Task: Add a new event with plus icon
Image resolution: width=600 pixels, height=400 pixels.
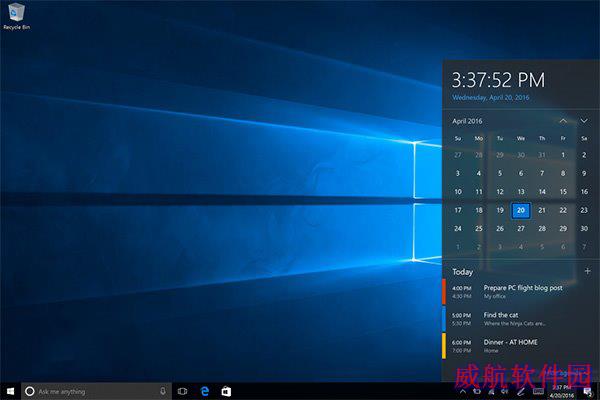Action: point(587,271)
